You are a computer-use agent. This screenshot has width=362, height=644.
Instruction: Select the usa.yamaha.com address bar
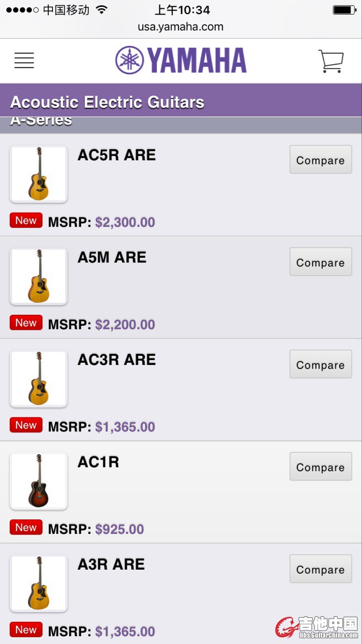click(181, 27)
